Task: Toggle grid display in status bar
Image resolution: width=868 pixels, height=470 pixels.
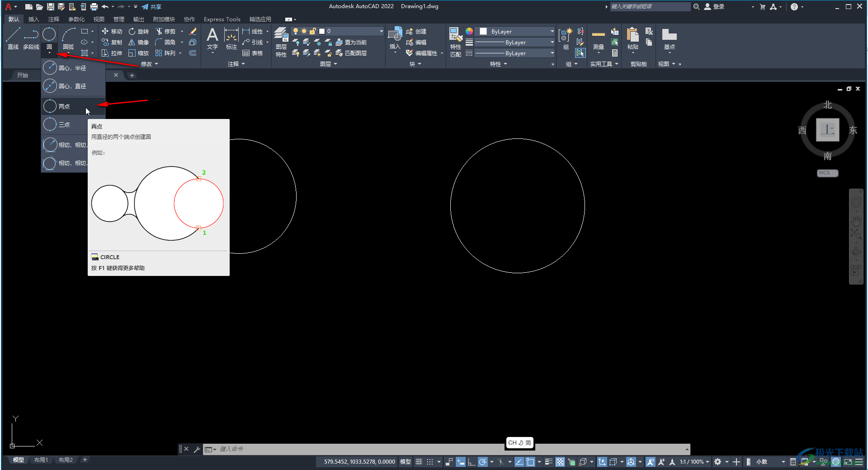Action: click(419, 462)
